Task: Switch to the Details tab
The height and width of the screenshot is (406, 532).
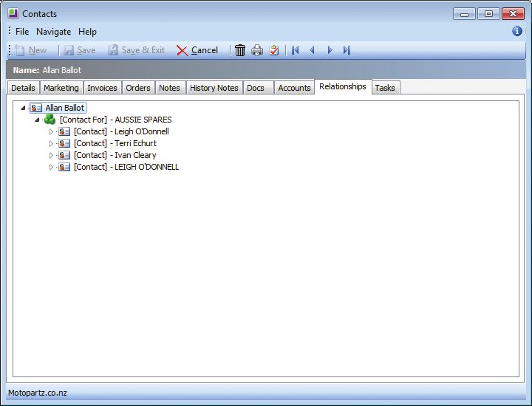Action: tap(23, 88)
